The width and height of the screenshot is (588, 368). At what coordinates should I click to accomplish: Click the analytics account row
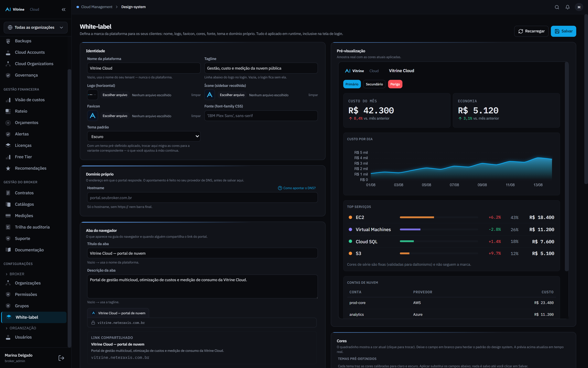[x=451, y=314]
